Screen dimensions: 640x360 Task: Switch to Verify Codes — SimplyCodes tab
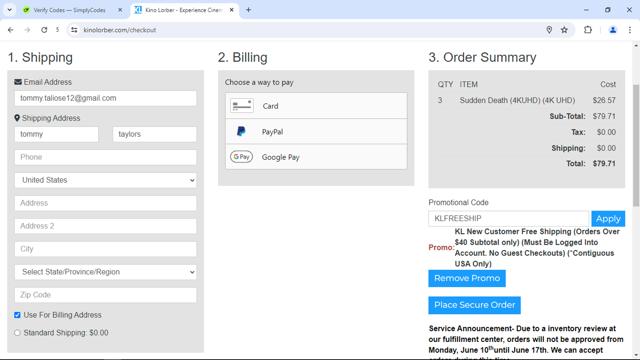[69, 10]
